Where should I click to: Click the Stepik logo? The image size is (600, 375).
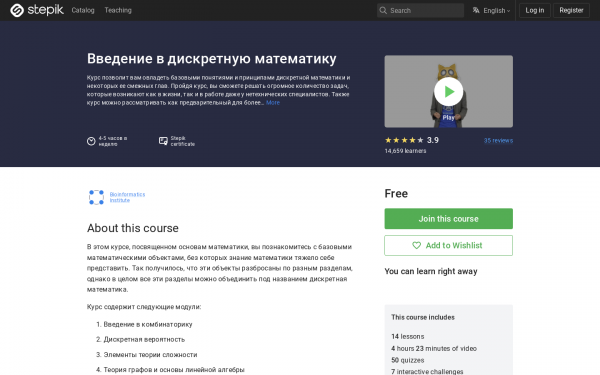[x=37, y=10]
